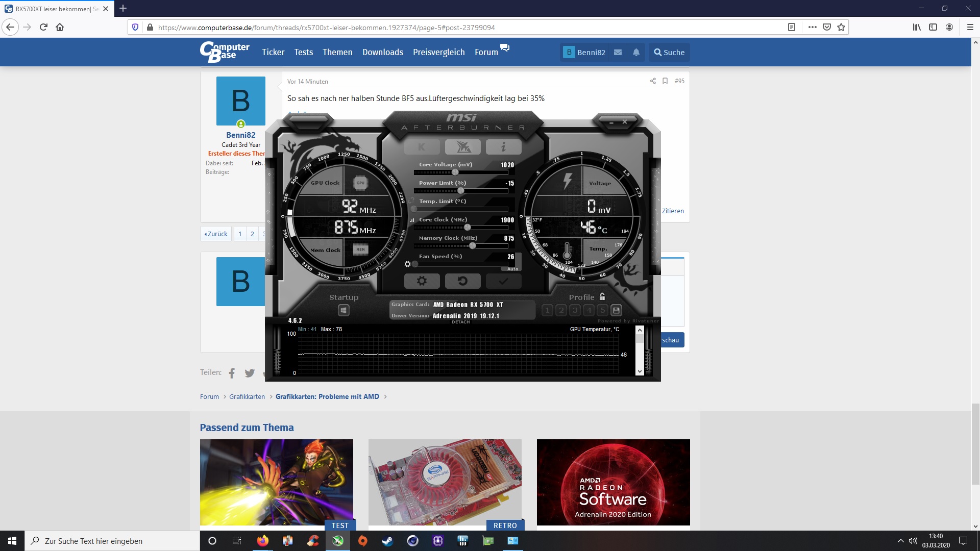Open the Firefox hamburger menu
Viewport: 980px width, 551px height.
point(970,27)
